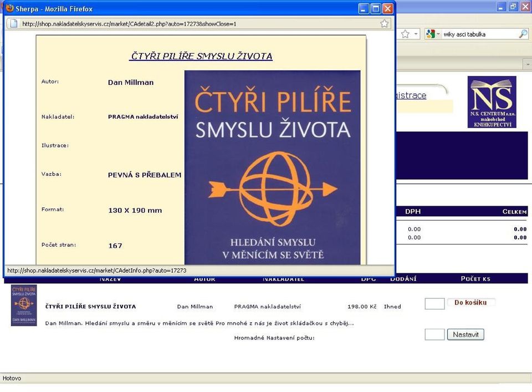This screenshot has height=392, width=532.
Task: Click the "Ilustrace:" label in the popup
Action: (55, 145)
